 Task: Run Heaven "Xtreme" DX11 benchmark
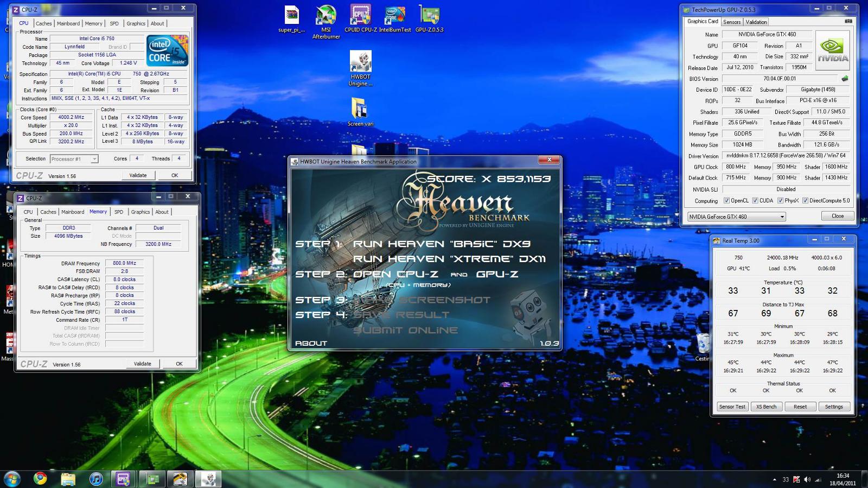tap(449, 259)
